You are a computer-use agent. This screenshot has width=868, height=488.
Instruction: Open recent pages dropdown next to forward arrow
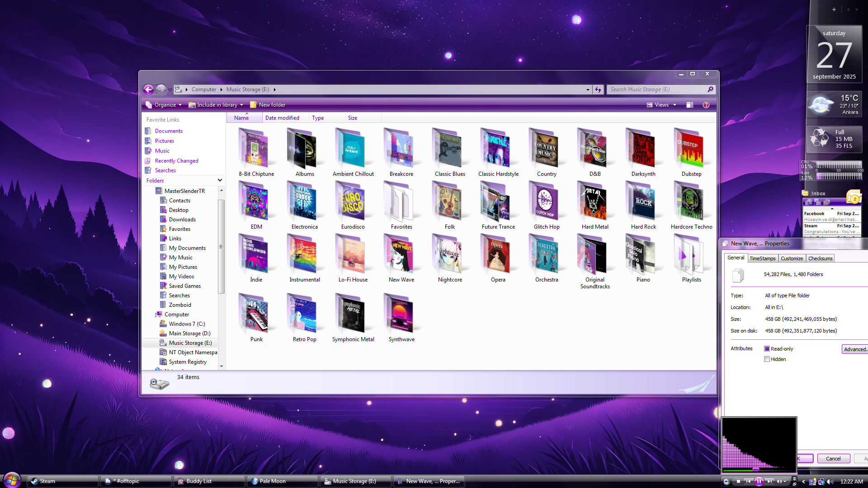pyautogui.click(x=170, y=90)
